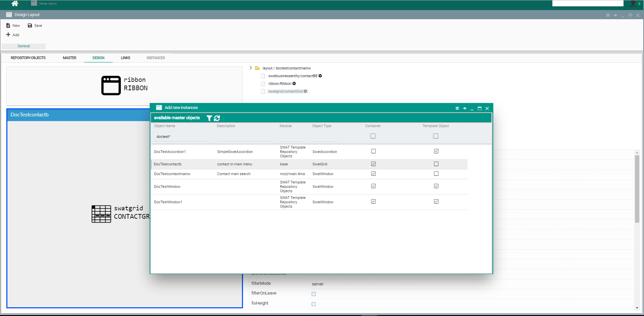Click the Add plus icon
The image size is (644, 316).
click(x=8, y=35)
